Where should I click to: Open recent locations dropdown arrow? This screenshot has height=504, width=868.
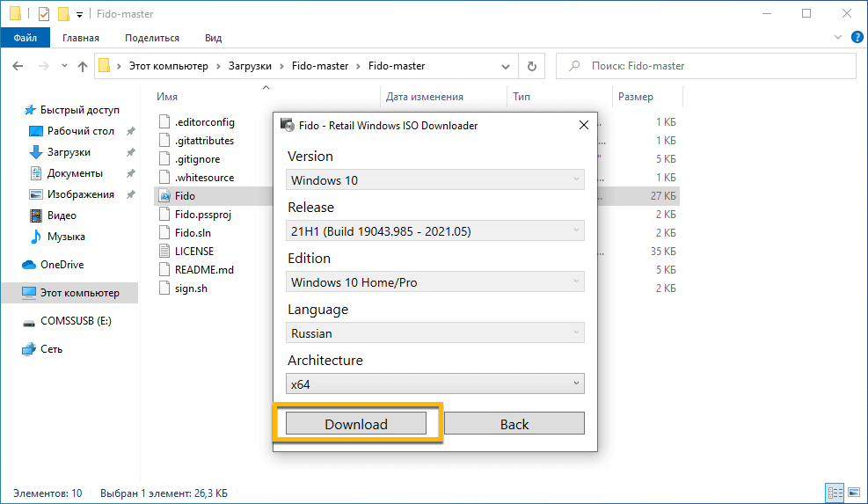[x=64, y=66]
